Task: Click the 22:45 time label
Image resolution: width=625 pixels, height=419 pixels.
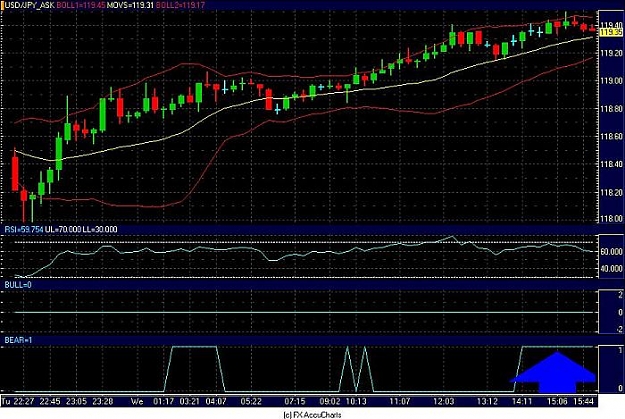Action: (50, 401)
